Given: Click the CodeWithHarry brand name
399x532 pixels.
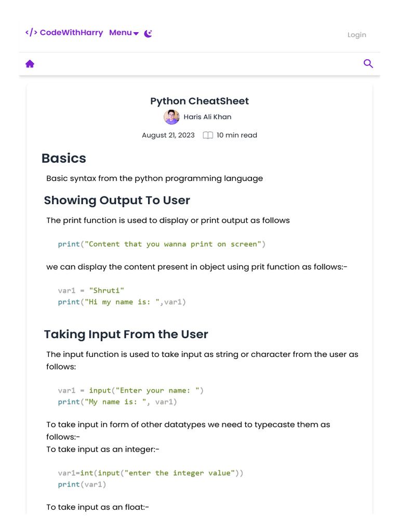Looking at the screenshot, I should pyautogui.click(x=72, y=33).
